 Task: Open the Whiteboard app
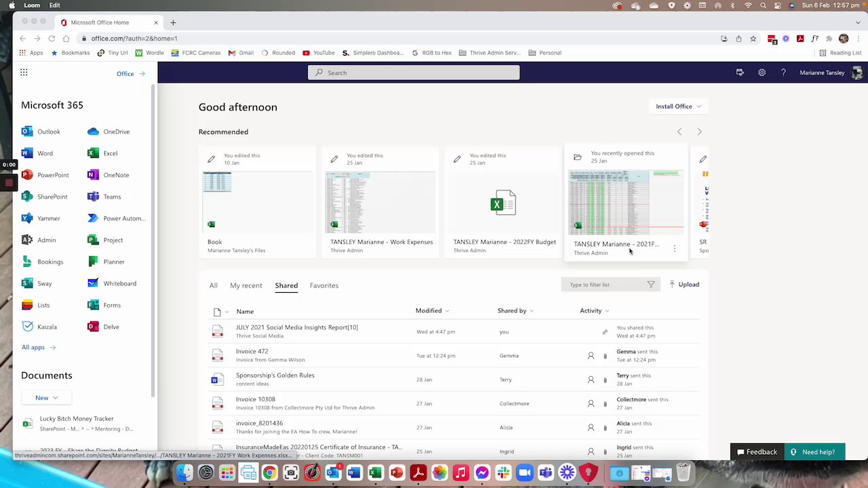point(112,283)
